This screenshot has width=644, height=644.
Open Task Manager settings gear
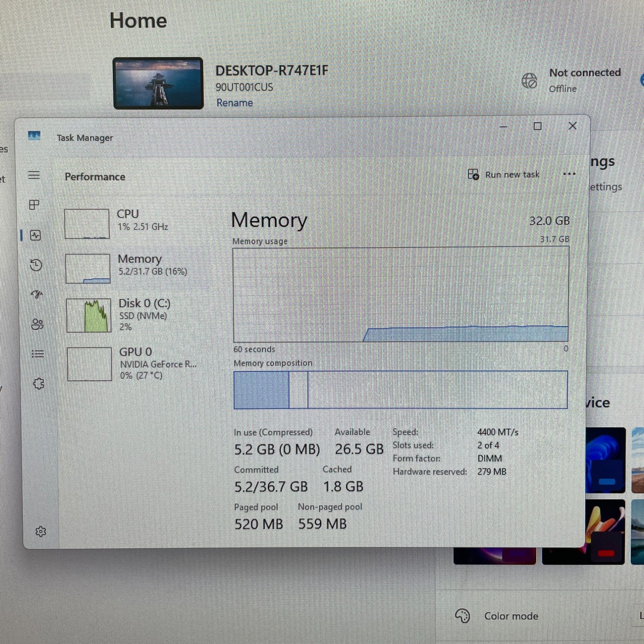41,531
